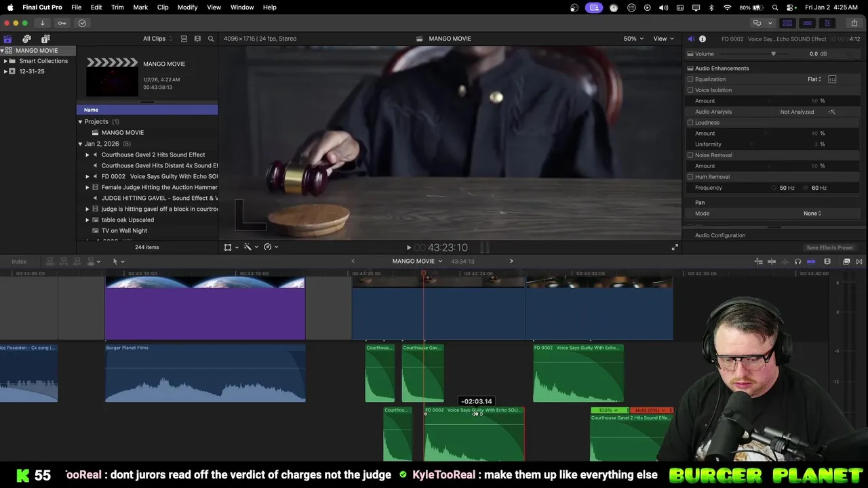Switch browser filmstrip/list view icon
Screen dimensions: 868x488
tap(197, 39)
